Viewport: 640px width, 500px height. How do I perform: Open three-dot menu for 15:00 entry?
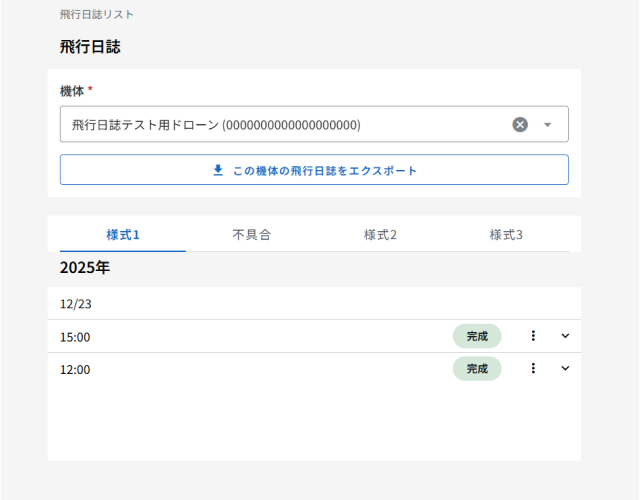click(533, 336)
